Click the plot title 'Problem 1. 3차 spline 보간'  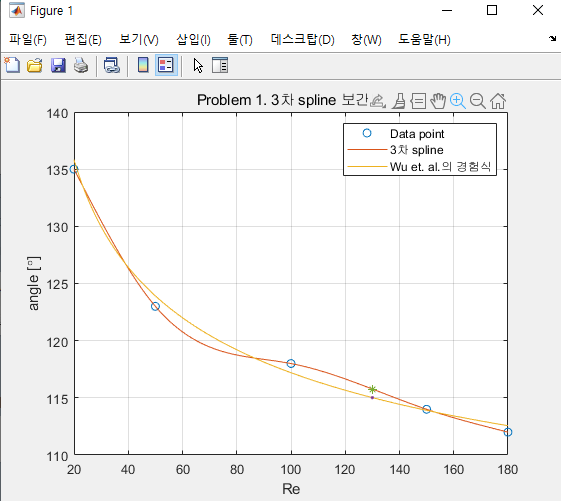(x=282, y=100)
